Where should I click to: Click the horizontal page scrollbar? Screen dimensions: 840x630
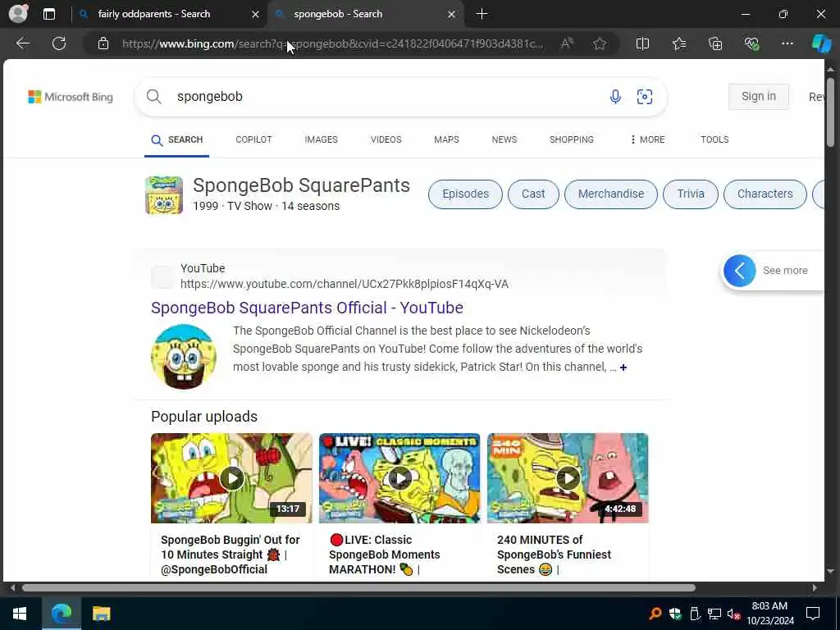(358, 587)
